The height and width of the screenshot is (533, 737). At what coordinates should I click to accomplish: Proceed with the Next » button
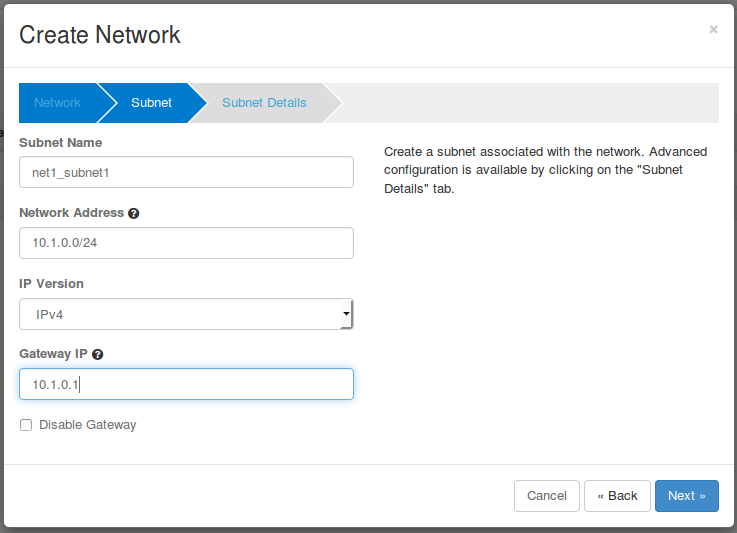tap(686, 496)
